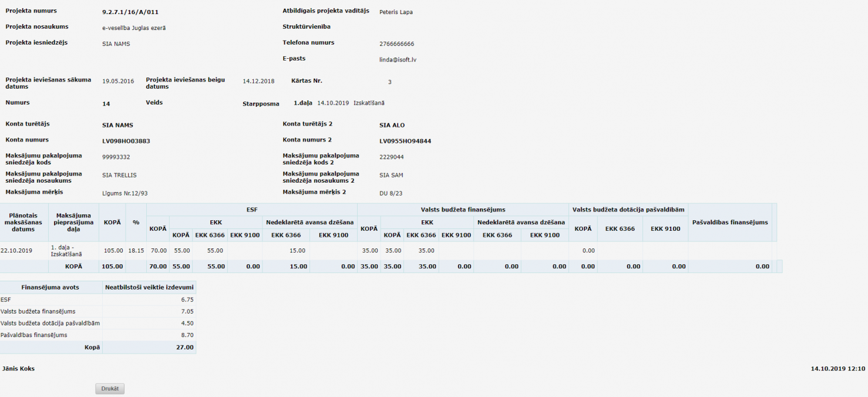Click the signer name Jānis Koks
Image resolution: width=868 pixels, height=397 pixels.
18,369
